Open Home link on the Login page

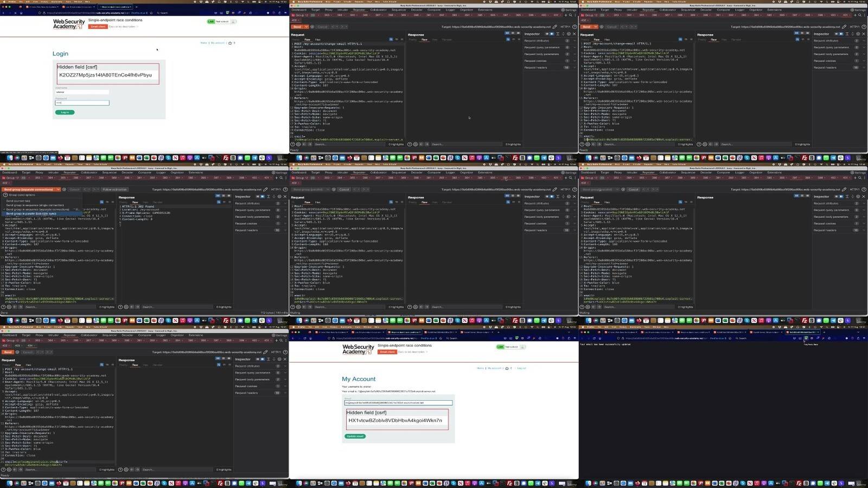203,43
